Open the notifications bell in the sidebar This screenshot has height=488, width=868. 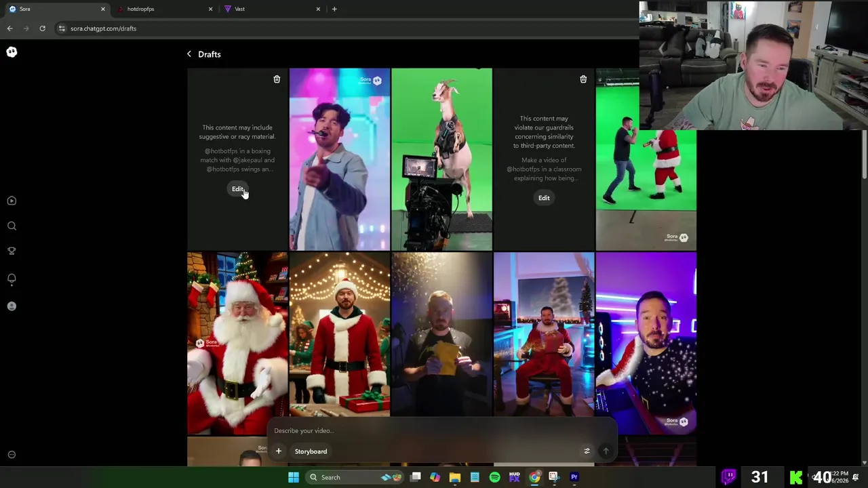[x=12, y=279]
